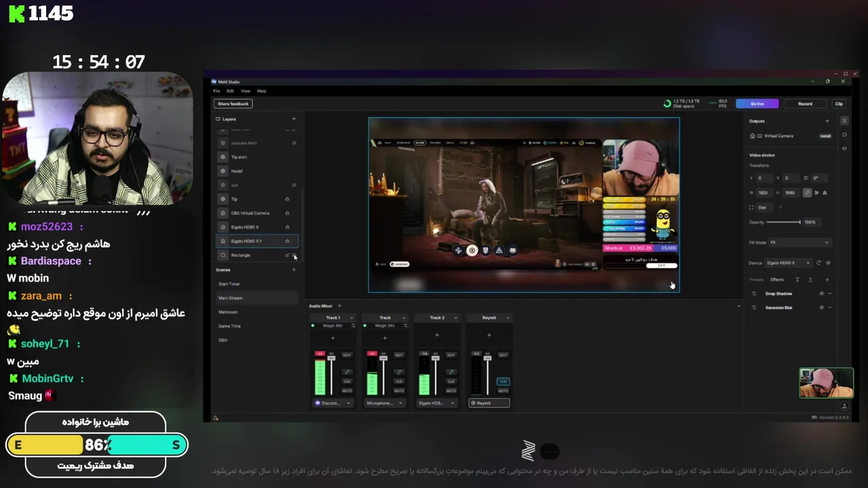
Task: Click the Rectangle layer's shape icon
Action: point(223,255)
